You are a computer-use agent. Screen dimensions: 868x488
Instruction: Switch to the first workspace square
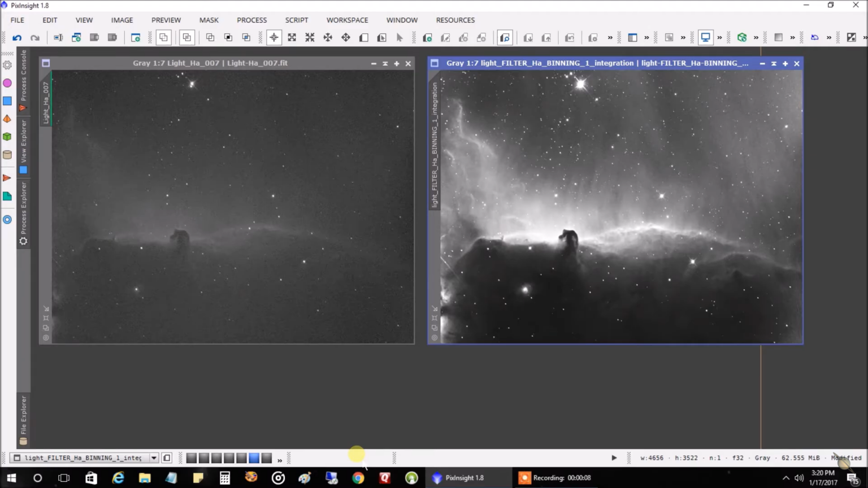(x=192, y=458)
